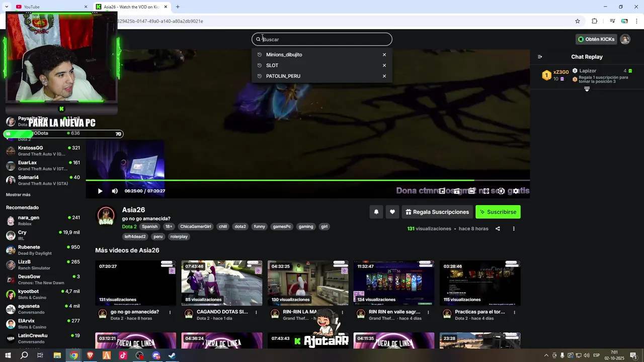The height and width of the screenshot is (362, 644).
Task: Open options for 'RIN RIN en valle sagr...' card
Action: [x=428, y=312]
